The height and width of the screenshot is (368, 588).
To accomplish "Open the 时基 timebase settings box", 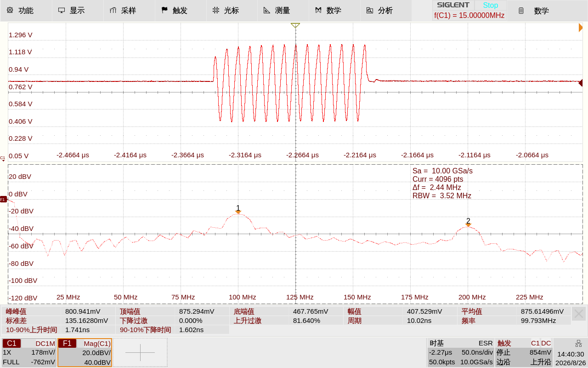I will [461, 352].
